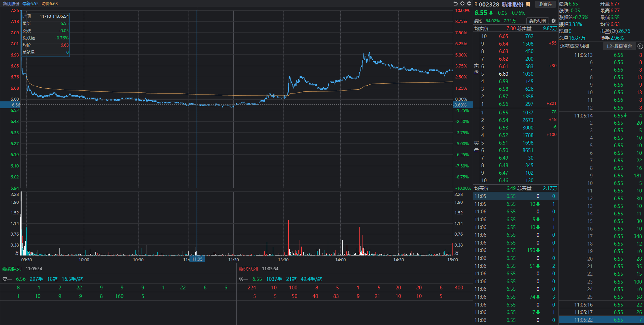Click the 11:05 time marker on the chart axis
Image resolution: width=644 pixels, height=325 pixels.
[197, 259]
